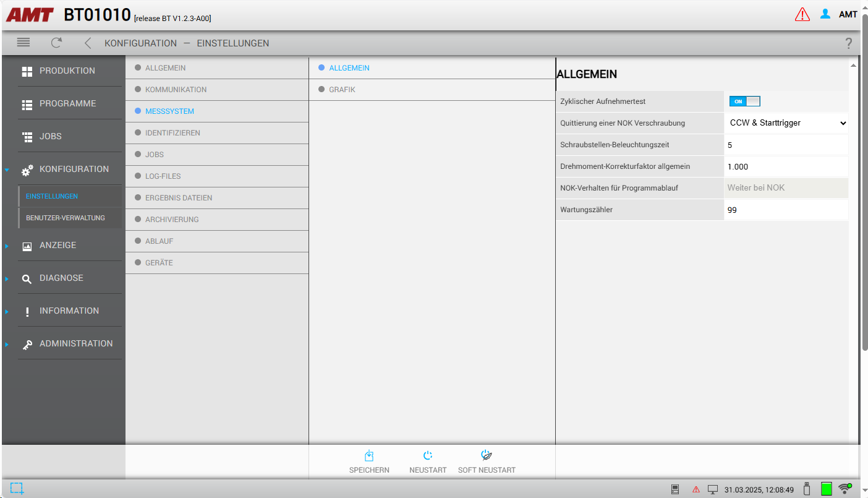The width and height of the screenshot is (868, 498).
Task: Click the Diagnose magnifier icon
Action: 27,279
